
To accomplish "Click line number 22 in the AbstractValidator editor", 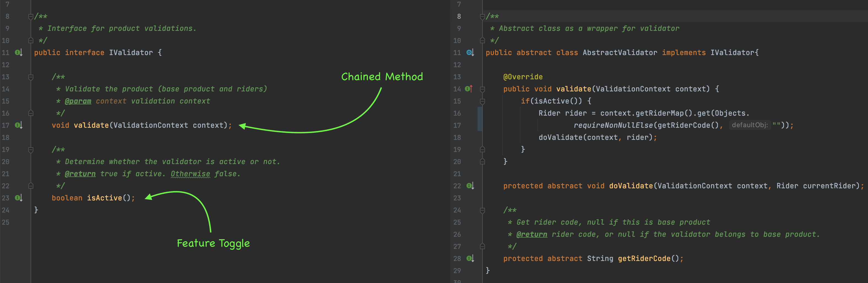I will [x=457, y=186].
